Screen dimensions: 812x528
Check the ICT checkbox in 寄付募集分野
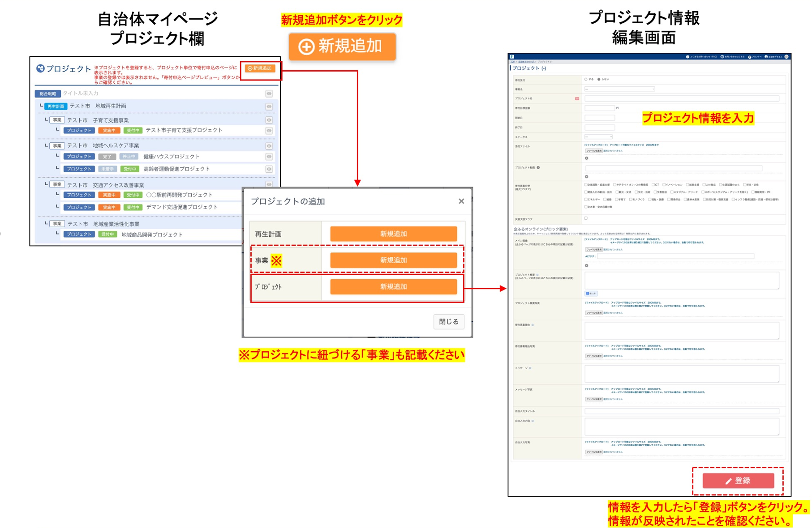pos(653,184)
